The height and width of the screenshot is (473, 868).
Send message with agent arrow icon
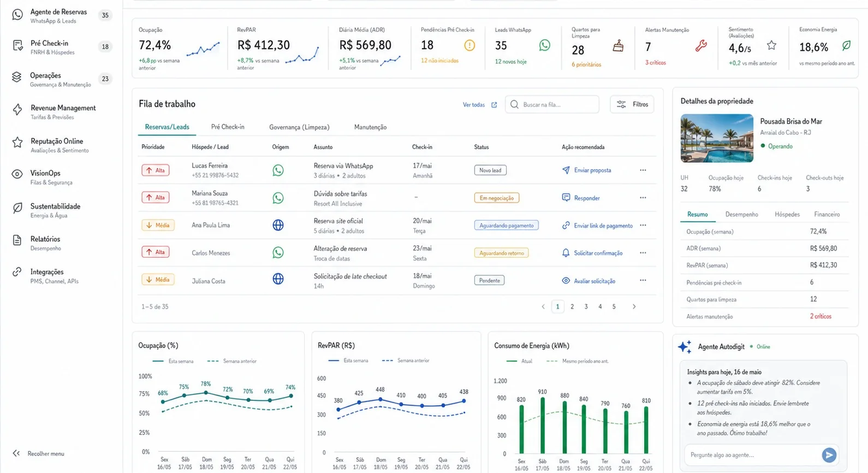[x=829, y=454]
